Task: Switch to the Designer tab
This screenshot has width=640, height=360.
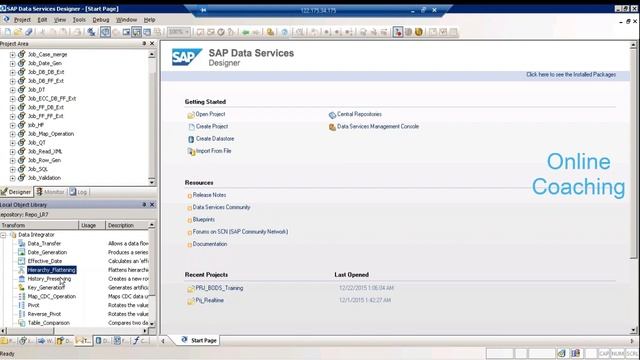Action: coord(16,192)
